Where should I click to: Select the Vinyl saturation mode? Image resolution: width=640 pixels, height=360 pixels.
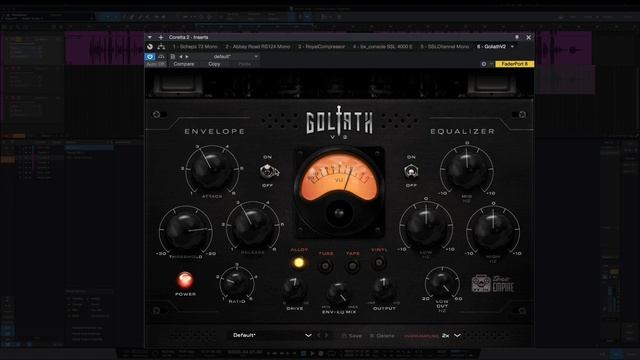tap(379, 263)
